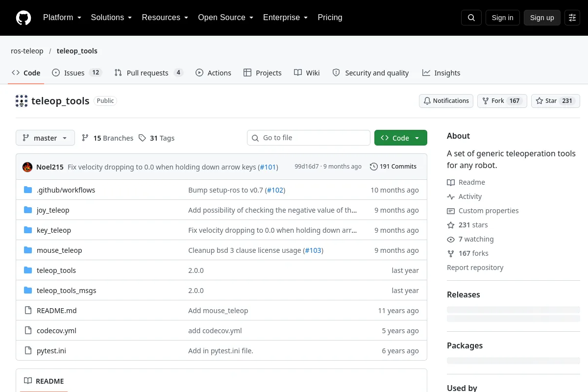
Task: Expand the Enterprise menu
Action: pyautogui.click(x=285, y=17)
